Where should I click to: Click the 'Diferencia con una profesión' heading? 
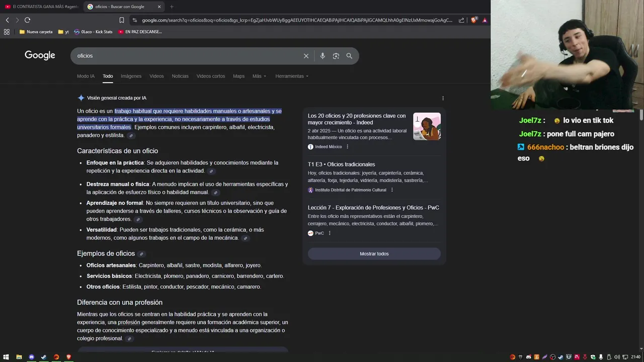(120, 303)
